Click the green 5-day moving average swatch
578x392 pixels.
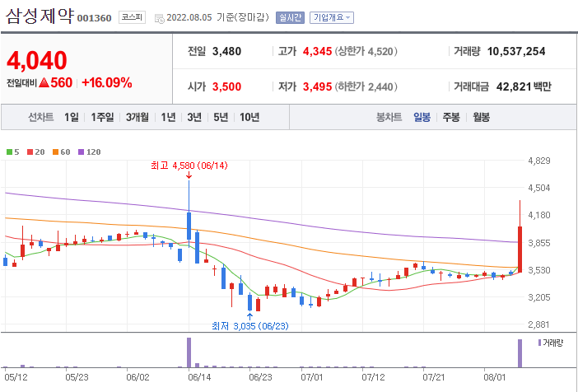[10, 152]
